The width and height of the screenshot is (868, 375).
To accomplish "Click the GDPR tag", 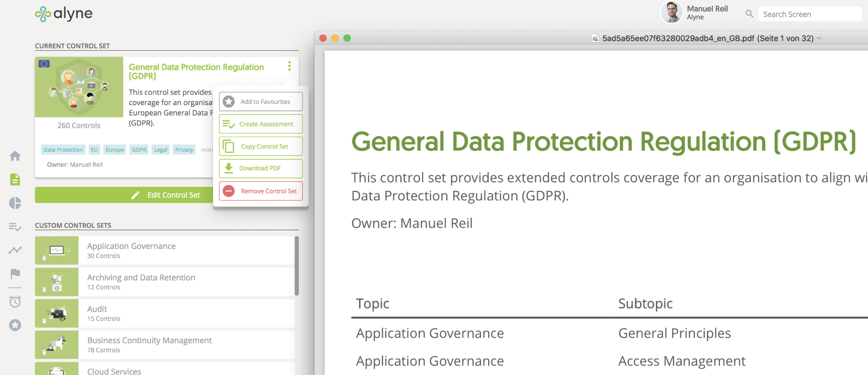I will [139, 150].
